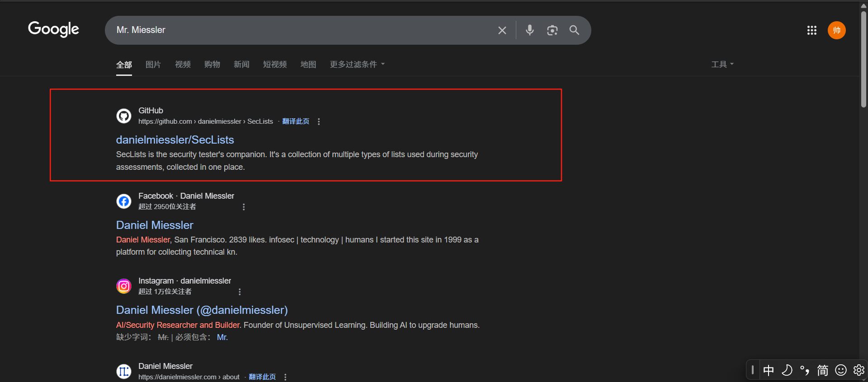Open IME settings gear
The height and width of the screenshot is (382, 868).
[x=859, y=370]
